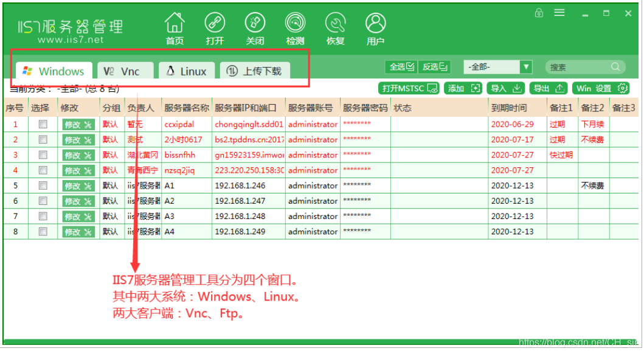Select the 2020-06-29 expiry cell
Screen dimensions: 644x354
point(517,124)
